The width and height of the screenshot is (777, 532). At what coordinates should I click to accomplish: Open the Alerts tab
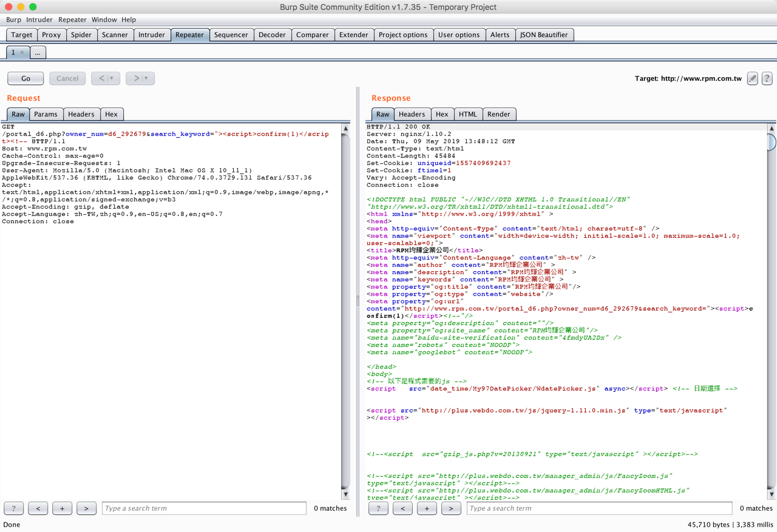500,35
